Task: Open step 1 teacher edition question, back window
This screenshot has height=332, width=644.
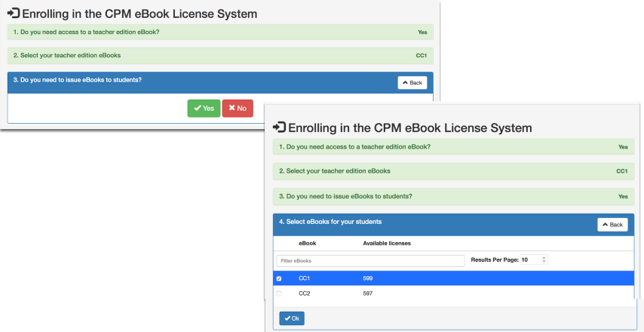Action: (220, 32)
